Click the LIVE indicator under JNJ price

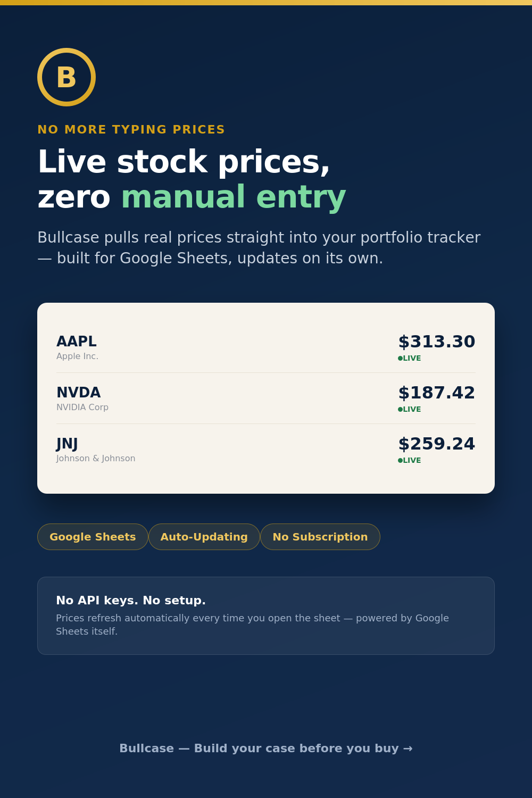(410, 460)
